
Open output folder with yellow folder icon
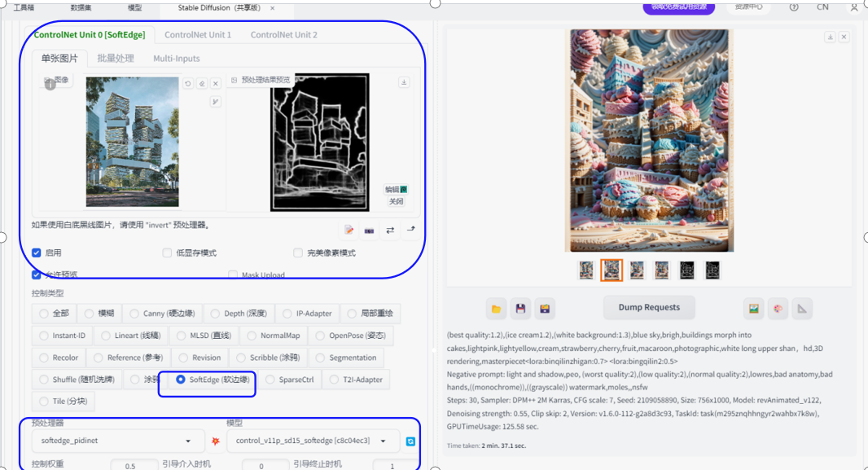[496, 309]
